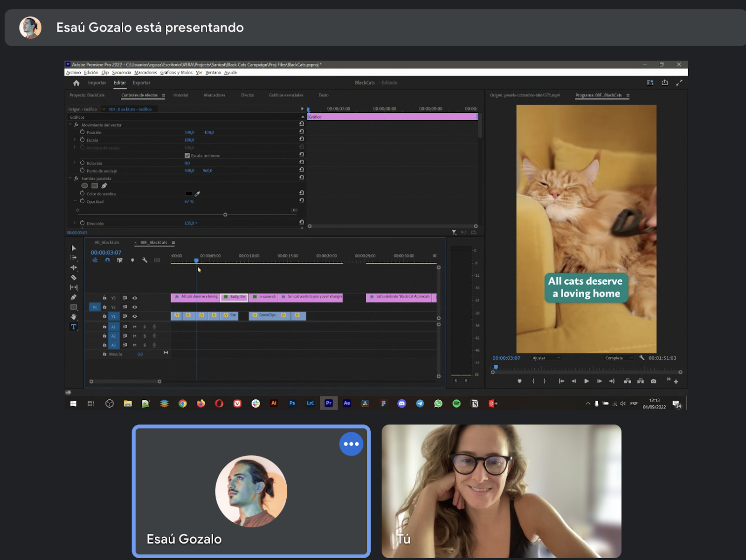The height and width of the screenshot is (560, 746).
Task: Switch to the Efectos tab
Action: point(248,95)
